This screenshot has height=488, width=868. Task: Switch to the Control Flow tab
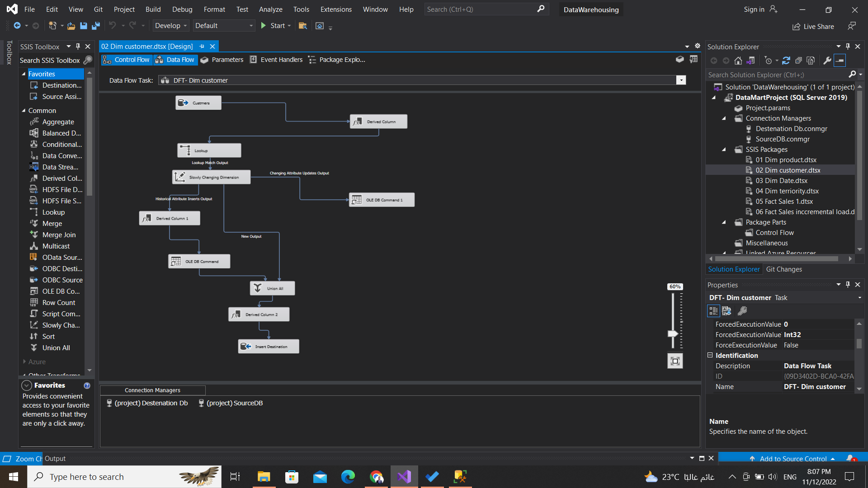tap(127, 59)
